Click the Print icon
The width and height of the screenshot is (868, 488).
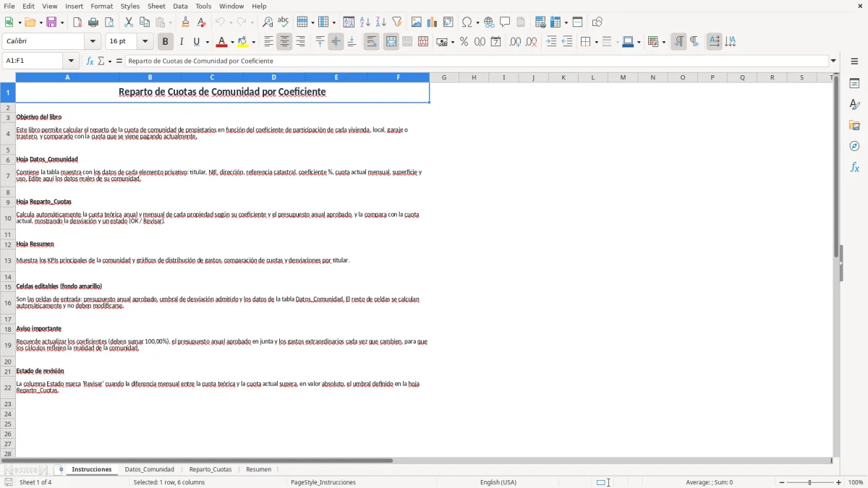click(93, 22)
